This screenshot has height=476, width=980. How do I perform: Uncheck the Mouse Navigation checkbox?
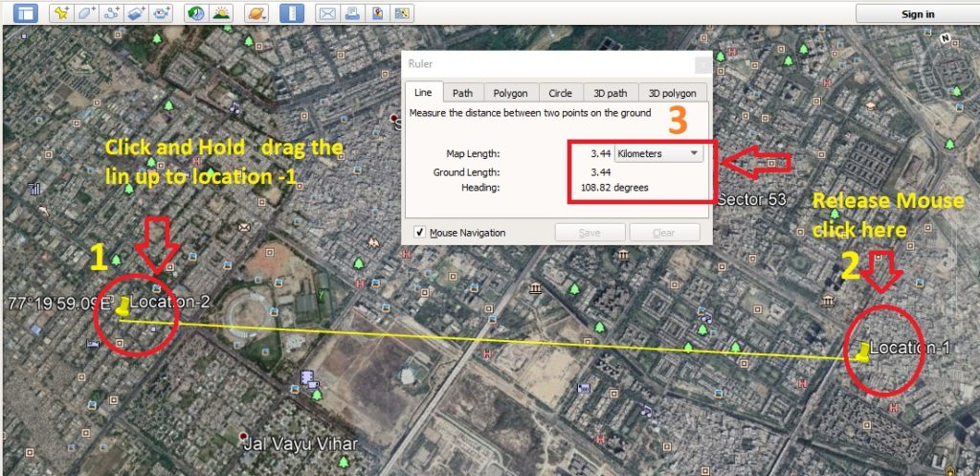[x=419, y=233]
